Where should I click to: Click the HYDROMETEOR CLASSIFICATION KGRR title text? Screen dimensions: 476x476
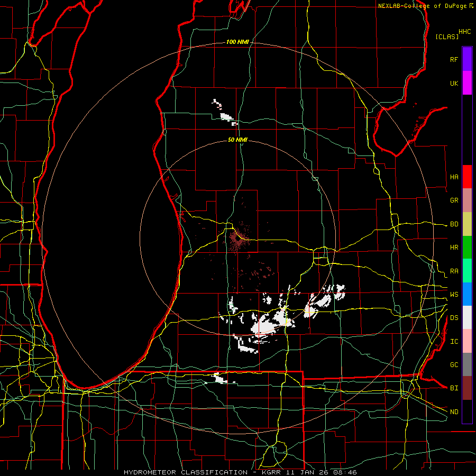point(240,472)
